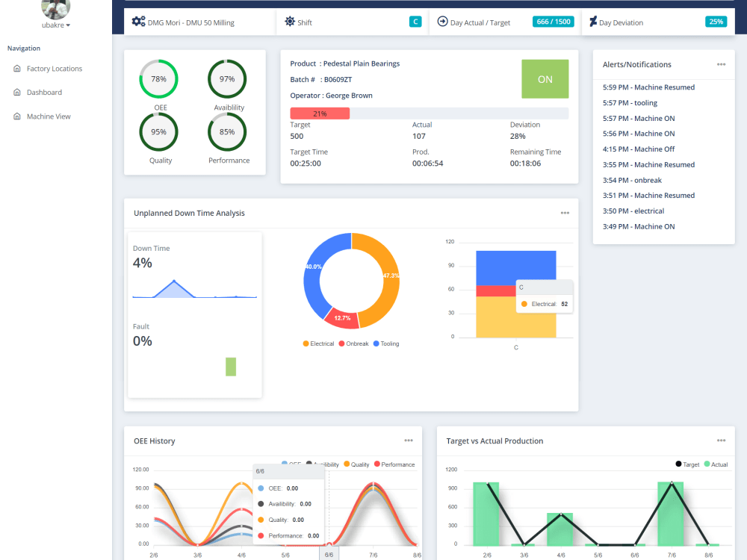Toggle Performance series in OEE History legend
Image resolution: width=747 pixels, height=560 pixels.
point(394,464)
